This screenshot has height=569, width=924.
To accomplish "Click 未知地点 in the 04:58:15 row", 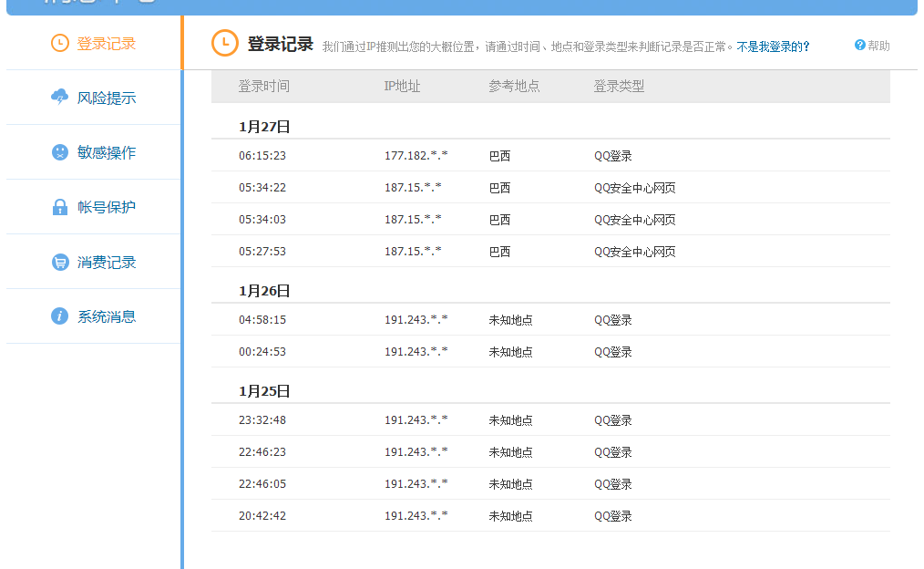I will pyautogui.click(x=511, y=319).
